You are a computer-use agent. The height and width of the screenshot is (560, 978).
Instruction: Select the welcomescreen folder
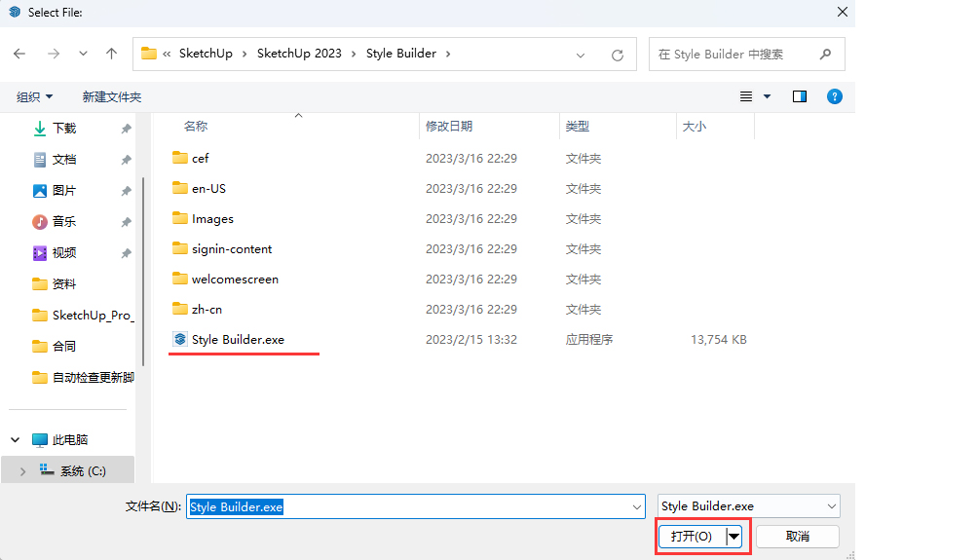(x=235, y=280)
